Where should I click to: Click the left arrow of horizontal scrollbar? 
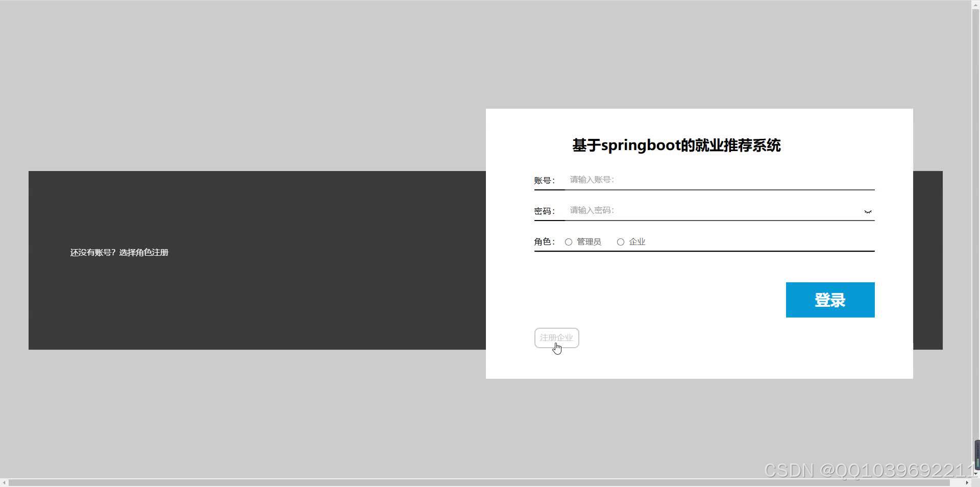coord(4,482)
